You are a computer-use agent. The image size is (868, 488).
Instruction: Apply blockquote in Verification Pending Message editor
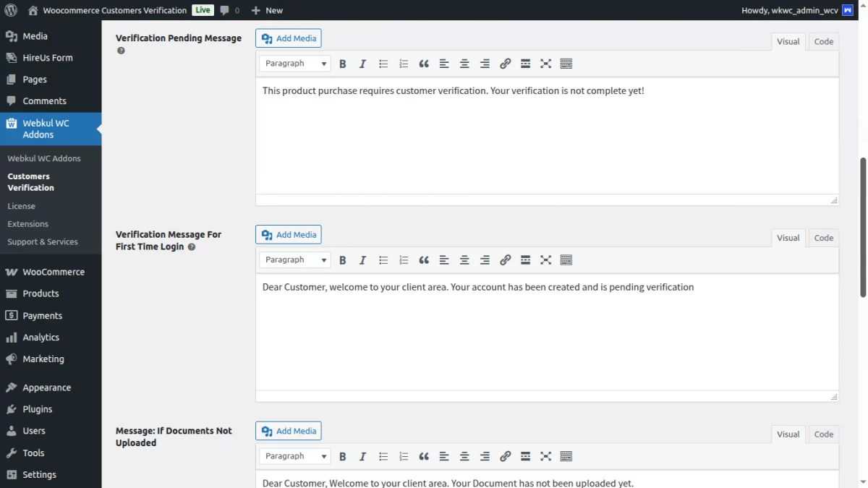coord(424,64)
